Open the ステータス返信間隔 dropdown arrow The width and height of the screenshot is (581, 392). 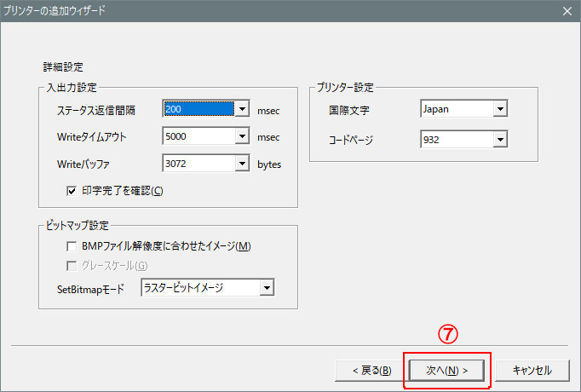242,110
